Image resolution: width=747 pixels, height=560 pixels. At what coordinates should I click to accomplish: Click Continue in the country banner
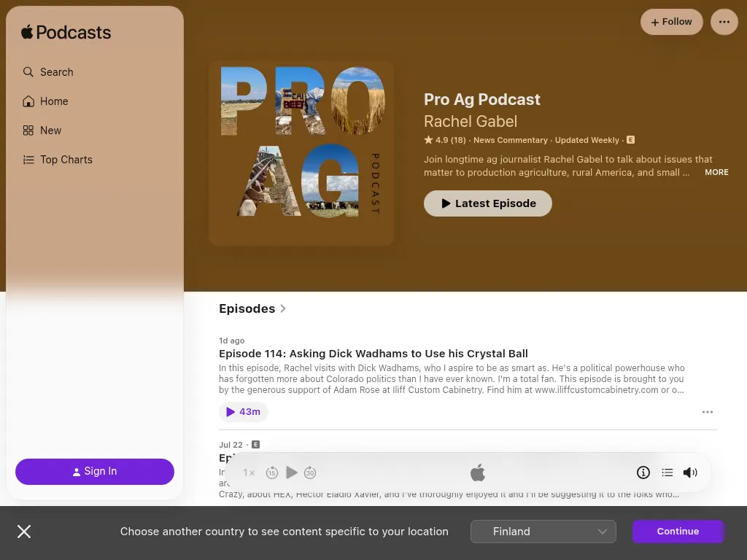[x=678, y=532]
